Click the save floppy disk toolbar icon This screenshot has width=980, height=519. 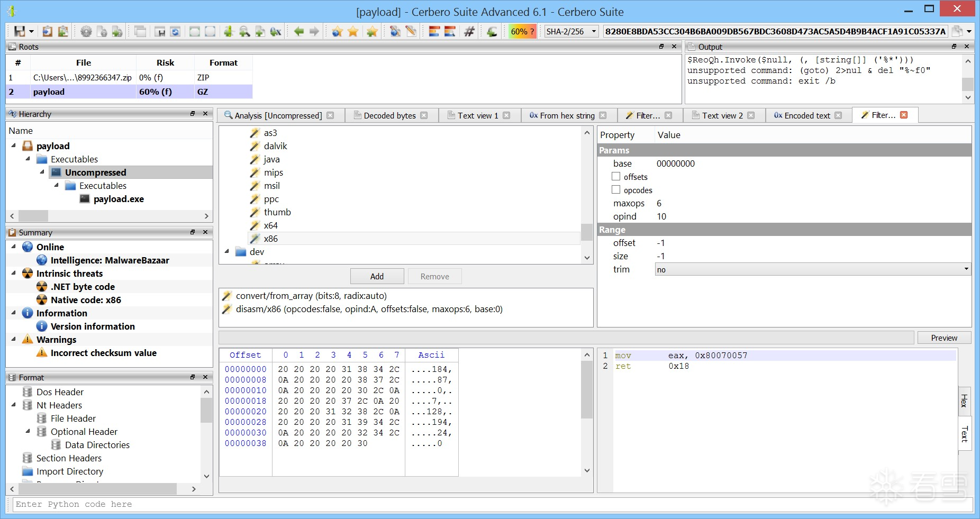pos(20,31)
